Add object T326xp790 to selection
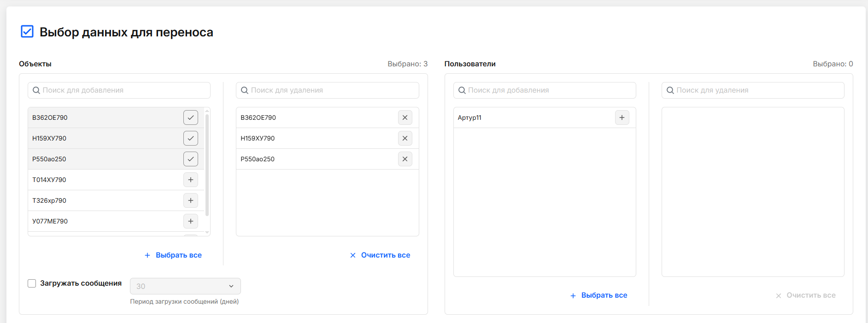 pyautogui.click(x=190, y=200)
